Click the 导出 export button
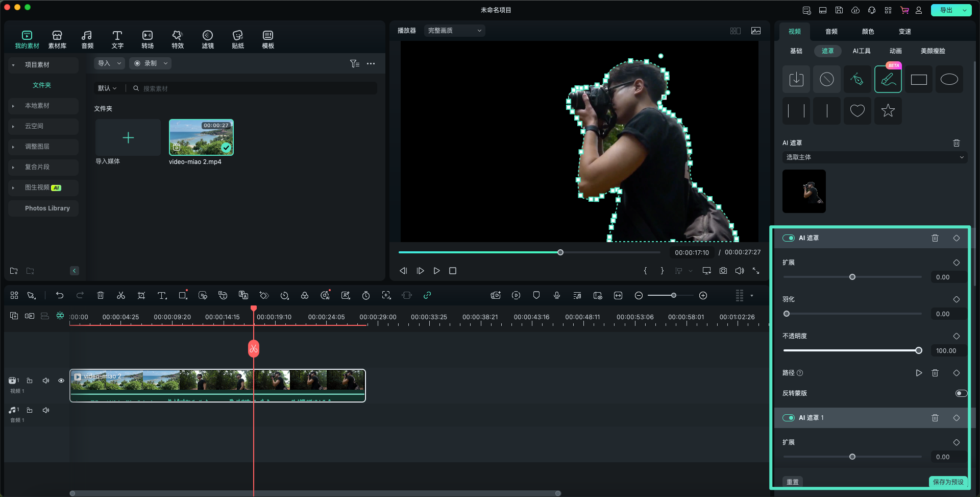Image resolution: width=980 pixels, height=497 pixels. pyautogui.click(x=946, y=10)
